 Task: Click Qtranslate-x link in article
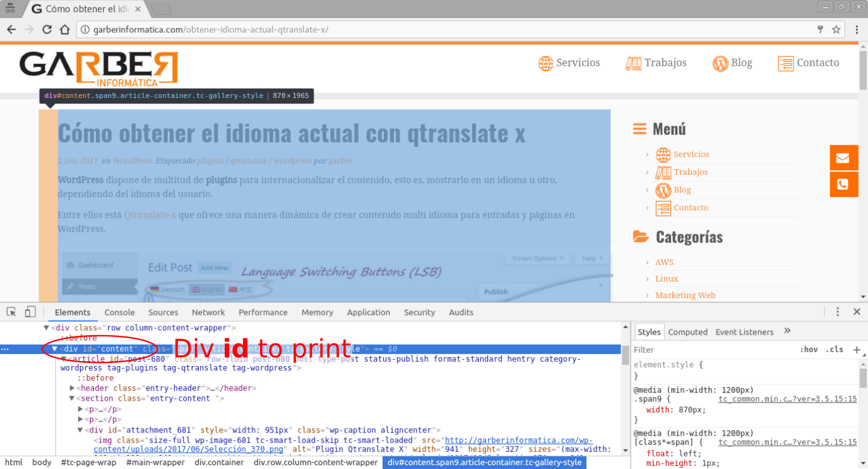click(150, 215)
